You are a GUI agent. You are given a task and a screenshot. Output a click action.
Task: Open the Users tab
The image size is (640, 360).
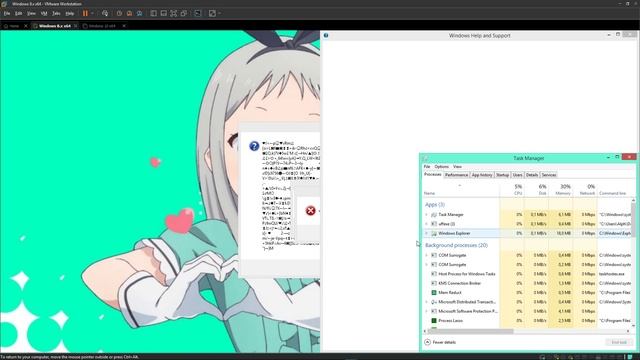coord(518,175)
